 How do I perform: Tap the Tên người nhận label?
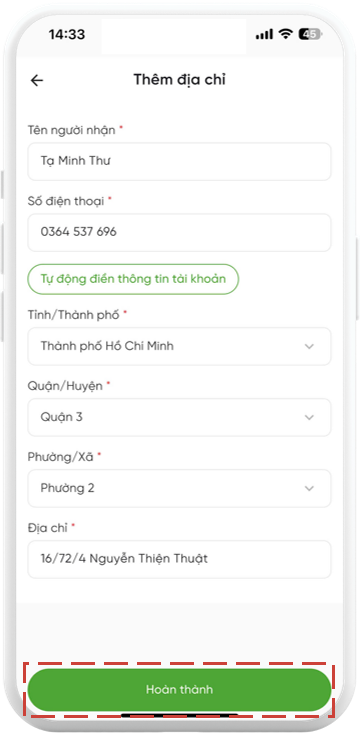point(72,130)
